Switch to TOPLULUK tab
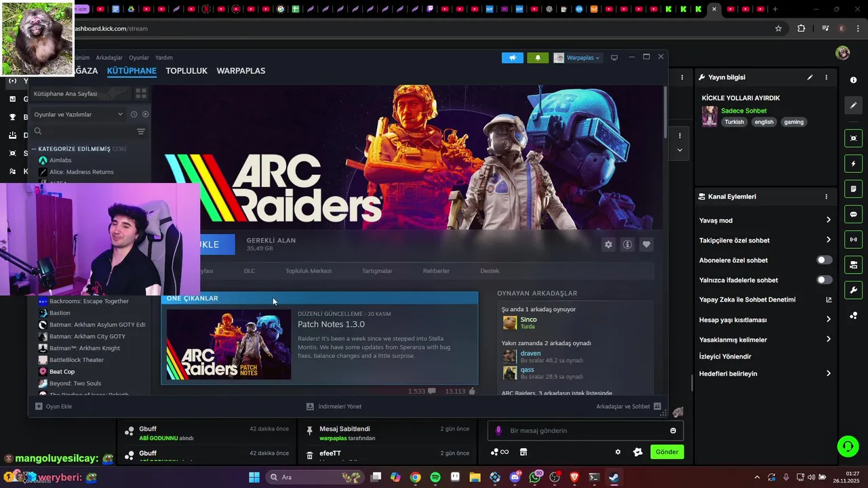868x488 pixels. tap(186, 70)
